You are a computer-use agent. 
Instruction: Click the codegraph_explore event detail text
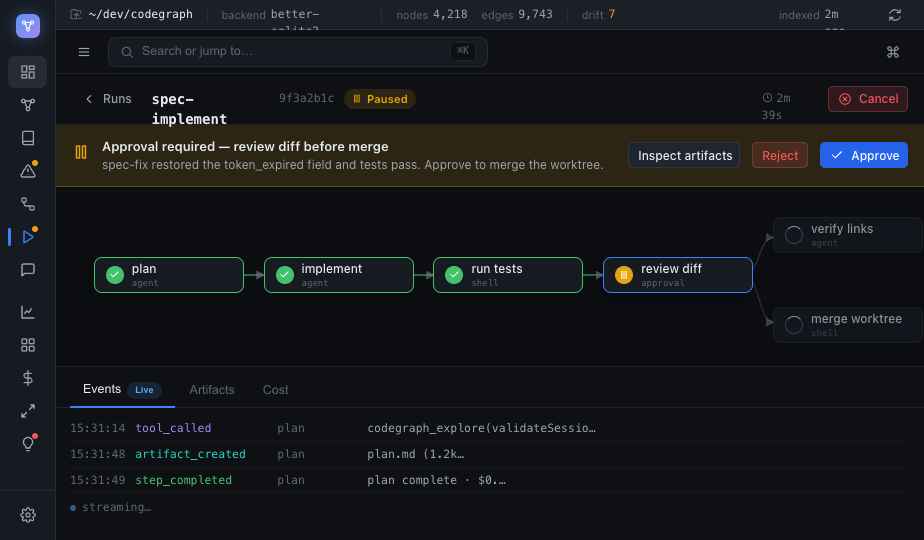click(x=481, y=428)
